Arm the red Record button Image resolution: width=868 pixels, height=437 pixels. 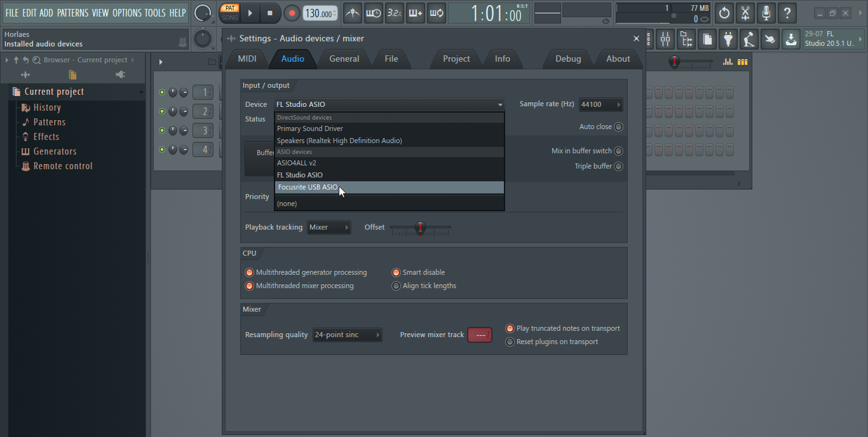coord(292,13)
